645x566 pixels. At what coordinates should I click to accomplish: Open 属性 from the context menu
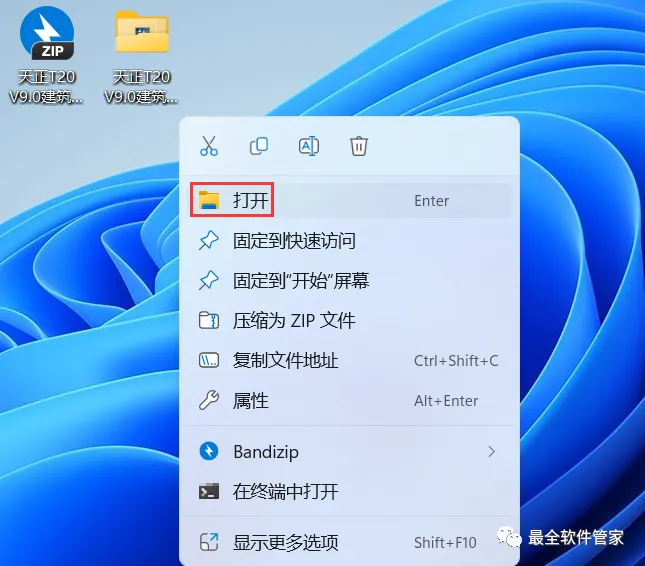pos(349,400)
